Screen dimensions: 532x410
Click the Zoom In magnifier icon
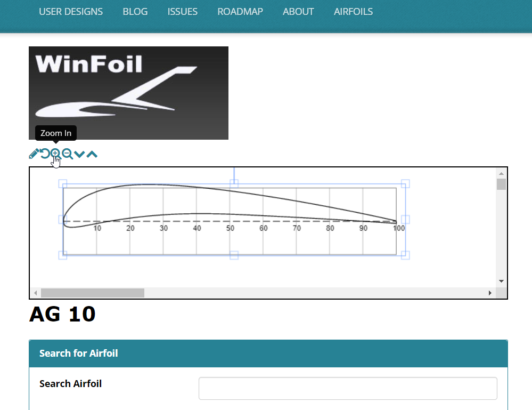[56, 154]
